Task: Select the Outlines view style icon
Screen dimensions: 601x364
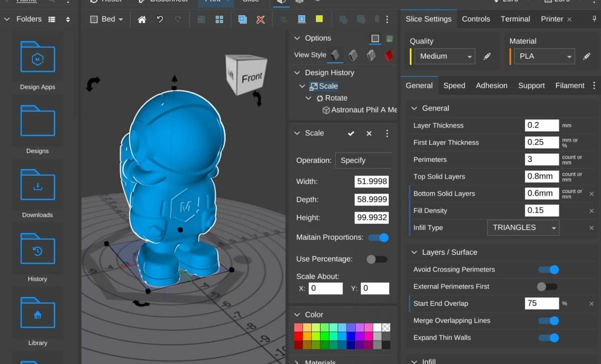Action: pyautogui.click(x=353, y=55)
